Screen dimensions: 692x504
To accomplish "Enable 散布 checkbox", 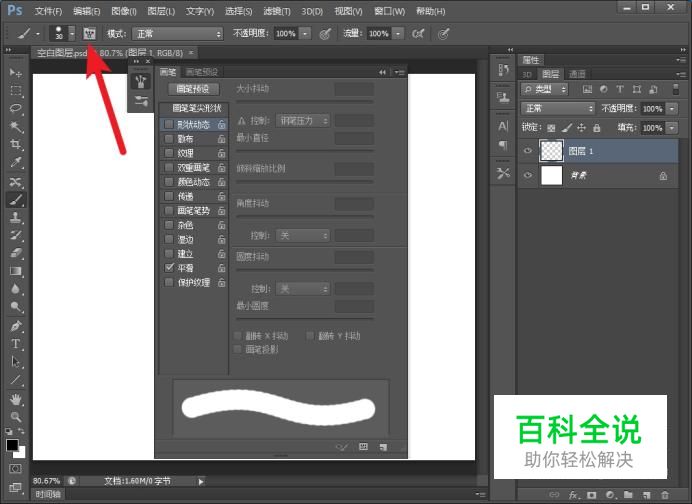I will 169,139.
